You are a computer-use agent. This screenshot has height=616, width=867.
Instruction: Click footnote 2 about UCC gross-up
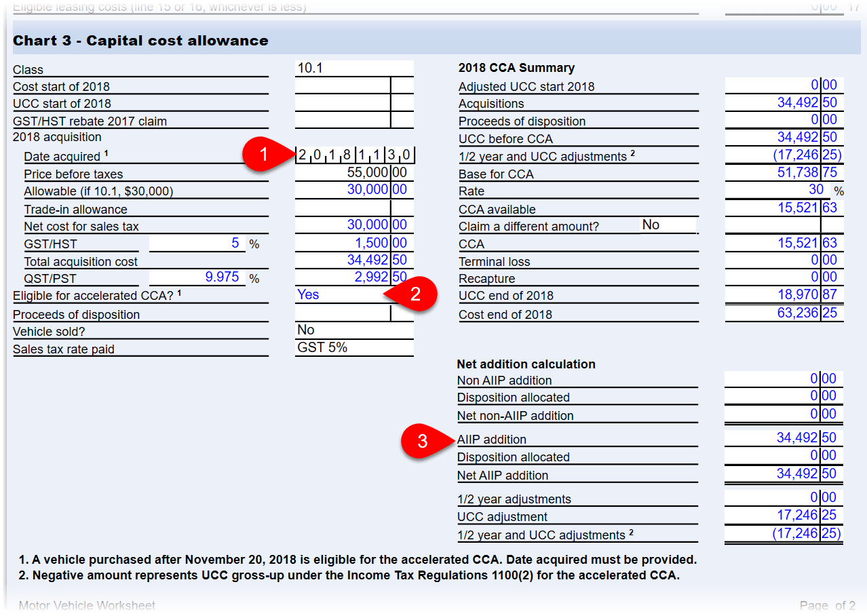pyautogui.click(x=349, y=576)
